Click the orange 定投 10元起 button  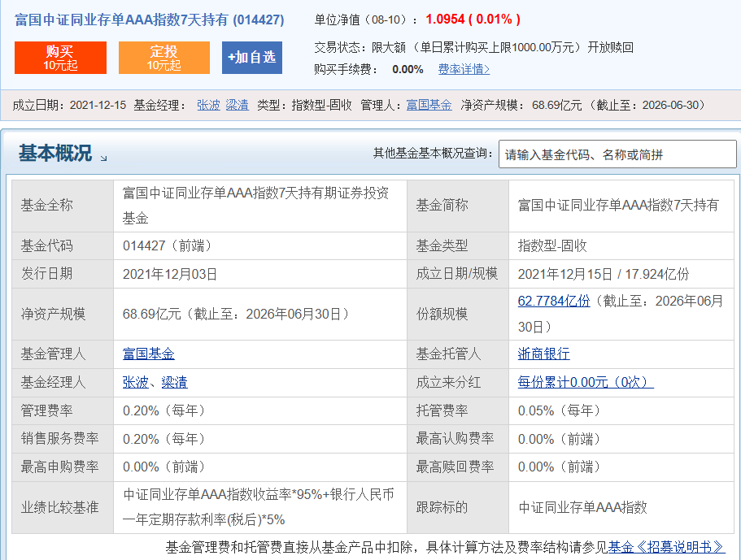[164, 58]
